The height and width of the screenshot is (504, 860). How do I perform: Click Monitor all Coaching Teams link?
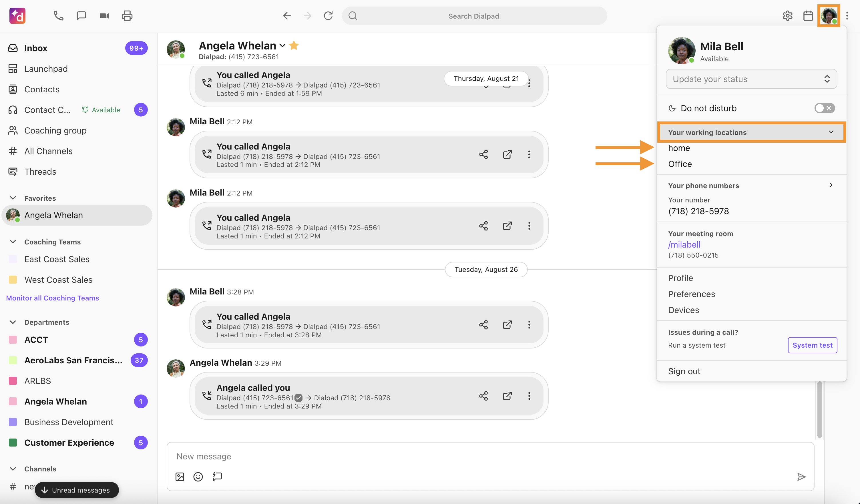[x=53, y=298]
